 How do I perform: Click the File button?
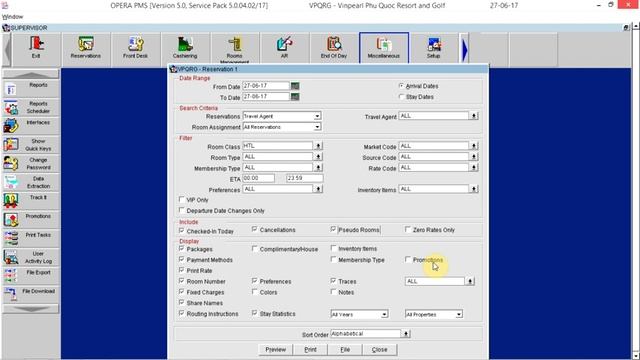click(x=345, y=349)
